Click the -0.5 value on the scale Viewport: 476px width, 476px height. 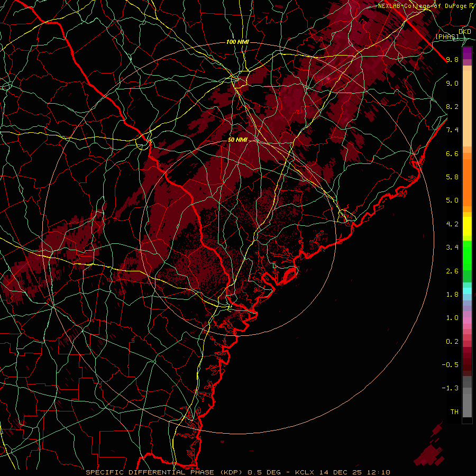[450, 365]
